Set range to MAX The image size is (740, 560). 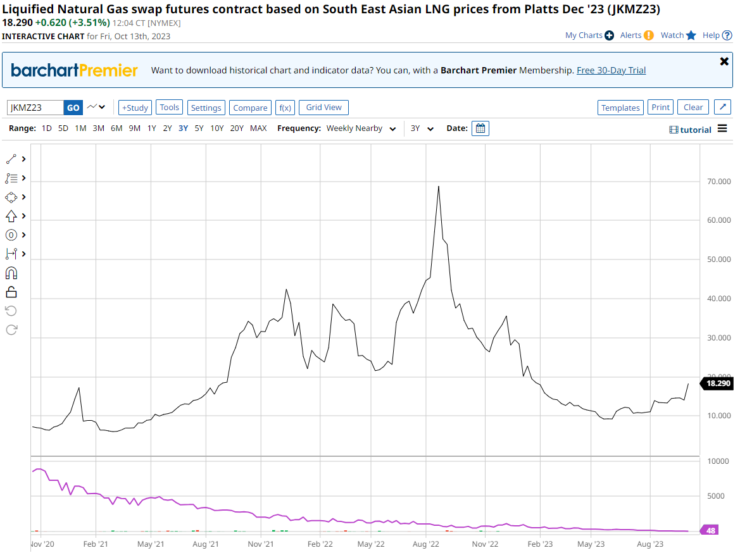pos(258,128)
